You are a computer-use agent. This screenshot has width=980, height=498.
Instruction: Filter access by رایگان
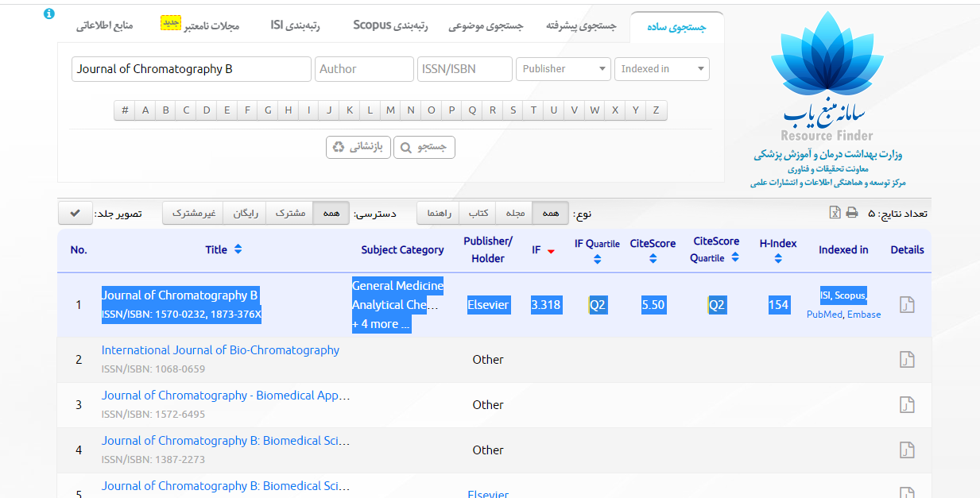click(245, 213)
